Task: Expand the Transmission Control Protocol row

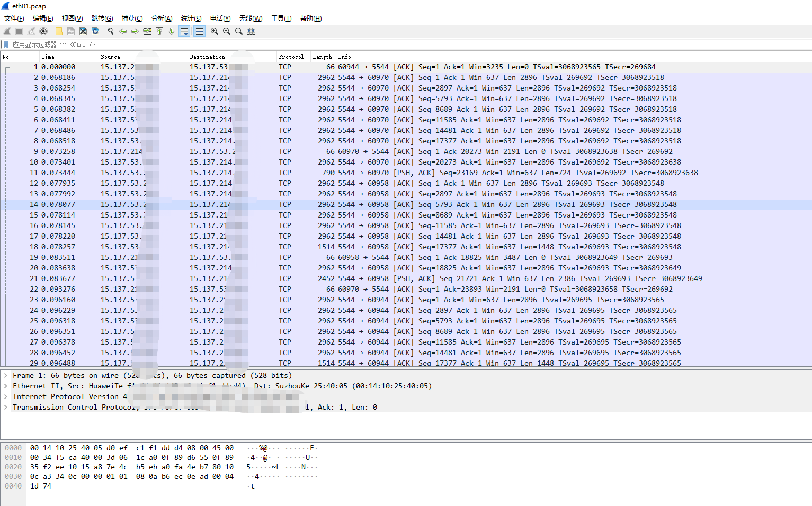Action: 6,407
